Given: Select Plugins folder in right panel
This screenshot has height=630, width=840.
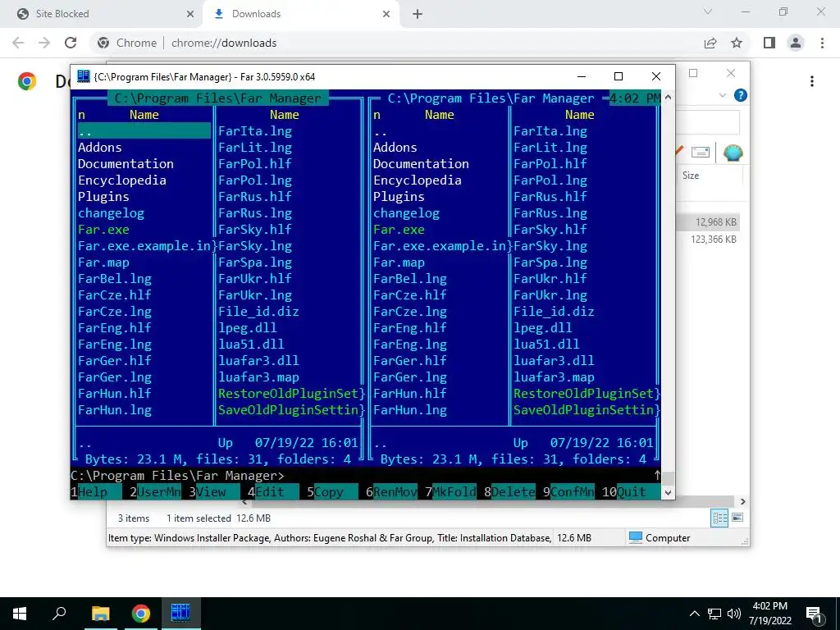Looking at the screenshot, I should tap(399, 197).
